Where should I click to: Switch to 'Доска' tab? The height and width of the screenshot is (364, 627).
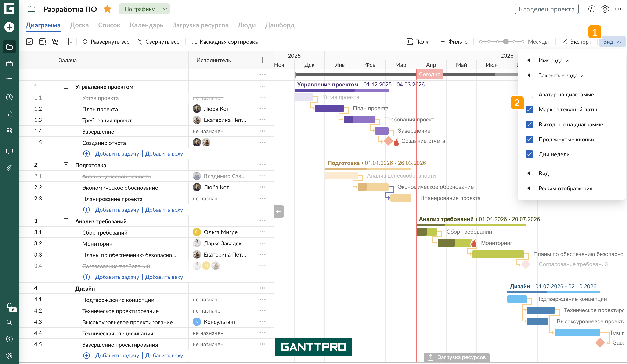point(79,25)
